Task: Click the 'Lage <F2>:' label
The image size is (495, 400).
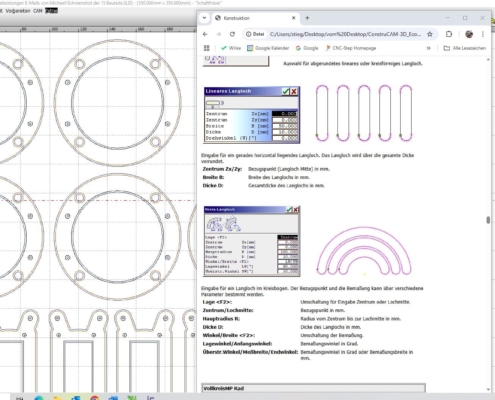Action: click(x=217, y=302)
